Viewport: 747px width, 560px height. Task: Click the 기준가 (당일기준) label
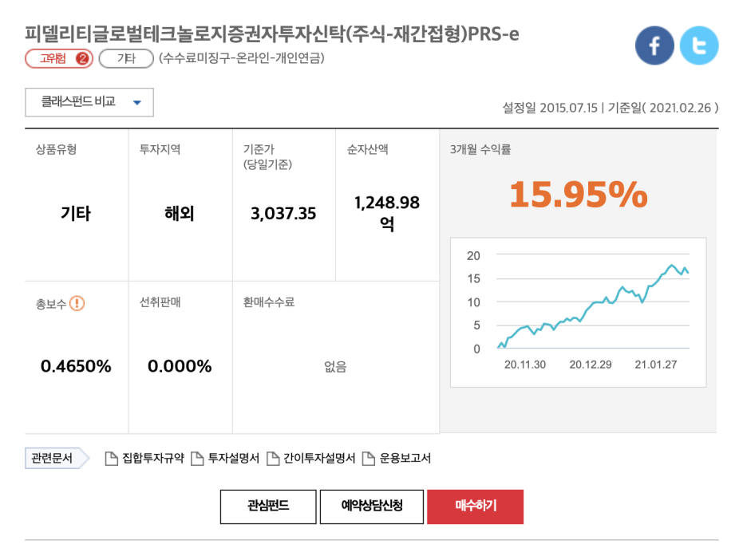267,156
